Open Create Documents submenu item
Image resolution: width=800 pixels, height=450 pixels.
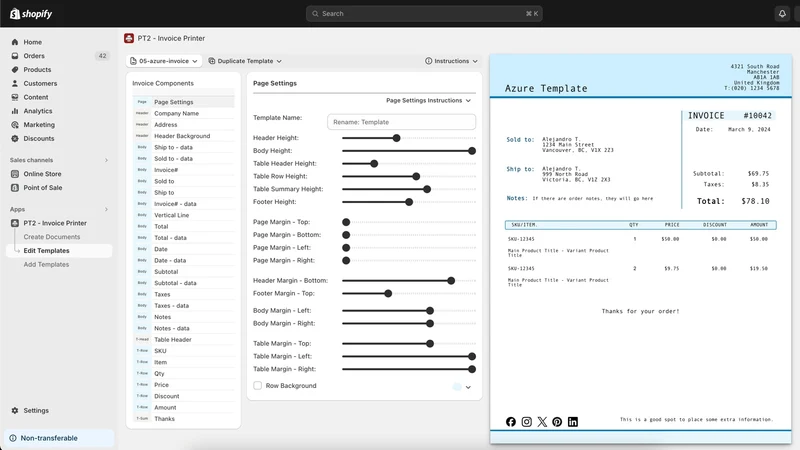(x=52, y=237)
